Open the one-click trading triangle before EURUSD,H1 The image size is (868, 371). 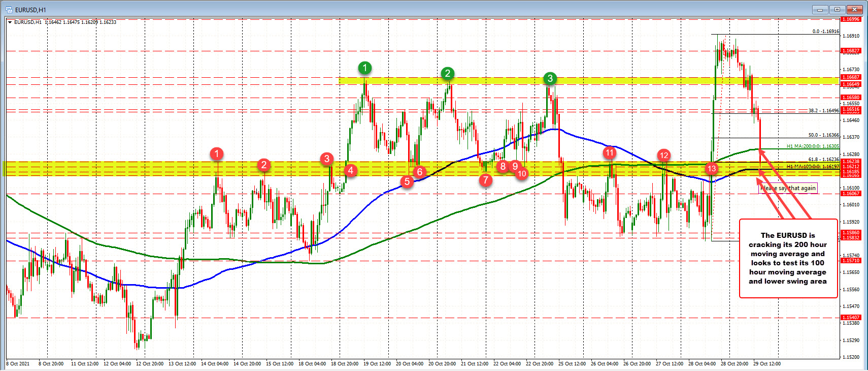[10, 22]
